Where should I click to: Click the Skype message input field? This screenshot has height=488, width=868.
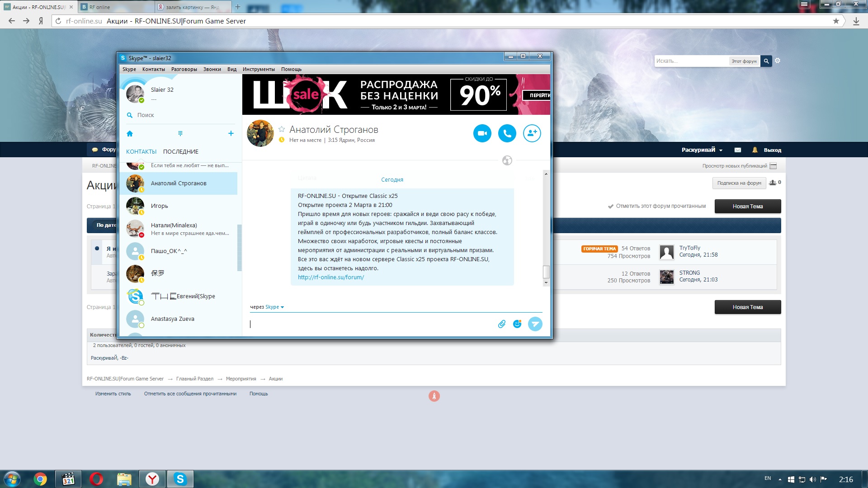click(371, 324)
